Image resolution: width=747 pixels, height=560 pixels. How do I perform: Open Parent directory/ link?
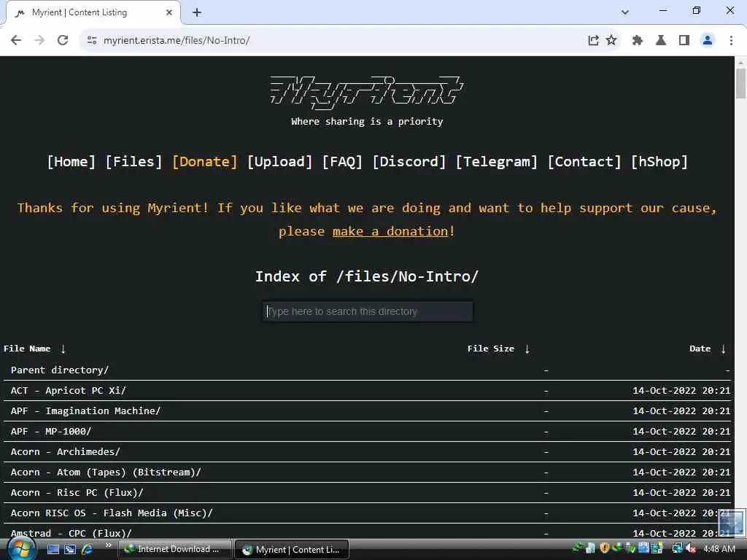(60, 370)
